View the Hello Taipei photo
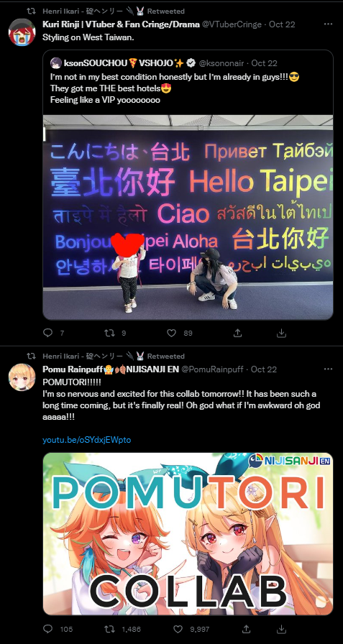The width and height of the screenshot is (343, 644). [188, 217]
